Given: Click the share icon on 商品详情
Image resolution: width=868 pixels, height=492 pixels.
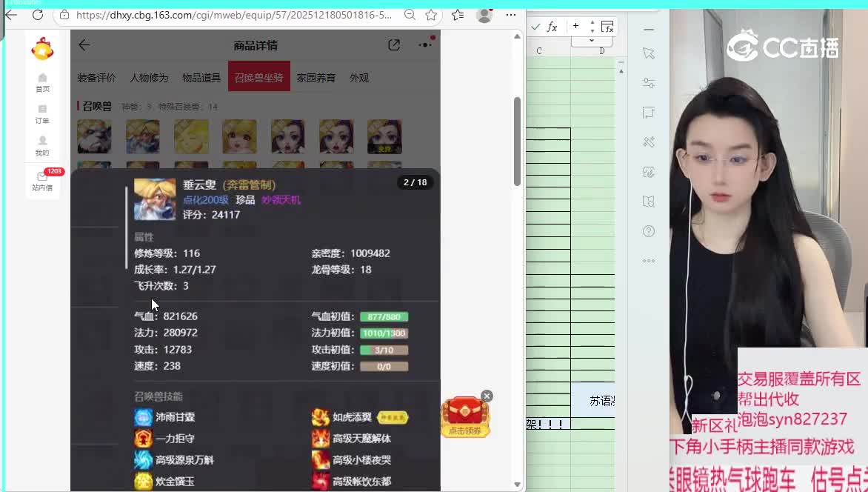Looking at the screenshot, I should coord(394,45).
